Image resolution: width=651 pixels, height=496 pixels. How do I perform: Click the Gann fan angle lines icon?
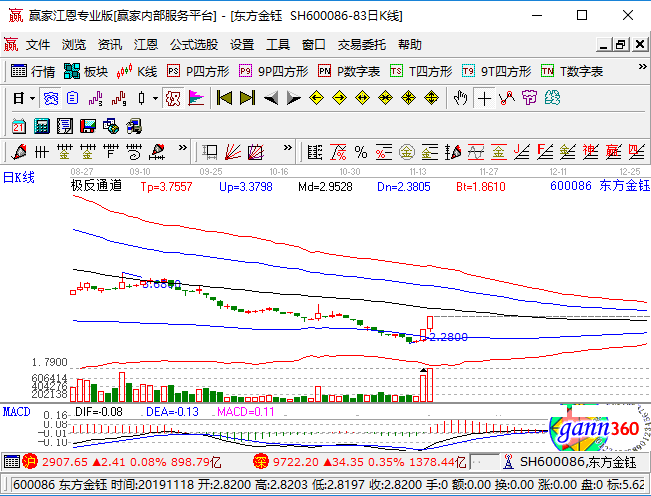click(231, 151)
